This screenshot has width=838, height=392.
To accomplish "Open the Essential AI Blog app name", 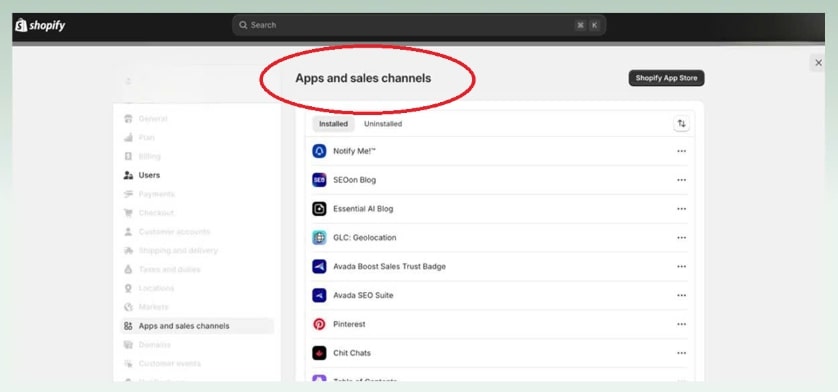I will [363, 209].
